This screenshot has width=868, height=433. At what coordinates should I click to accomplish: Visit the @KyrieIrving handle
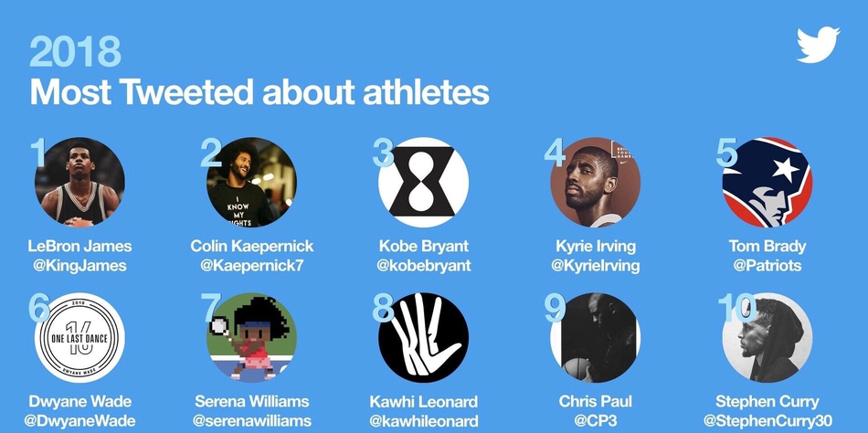pyautogui.click(x=595, y=266)
